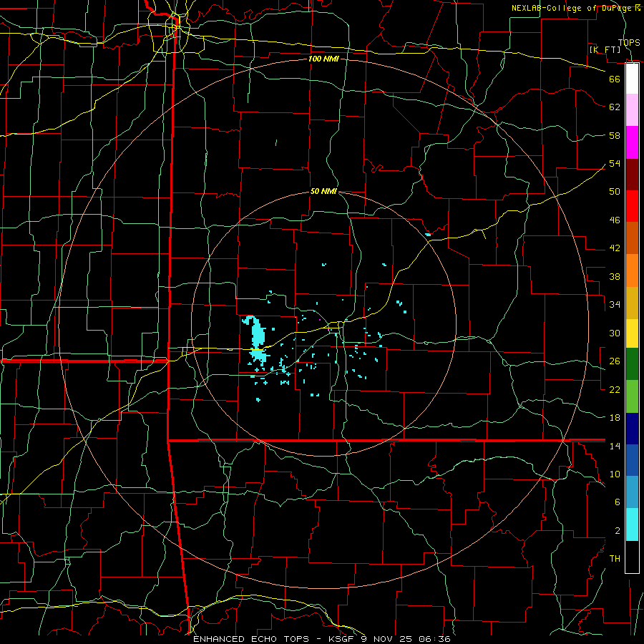Click the '58' legend value
Image resolution: width=644 pixels, height=644 pixels.
pos(615,135)
